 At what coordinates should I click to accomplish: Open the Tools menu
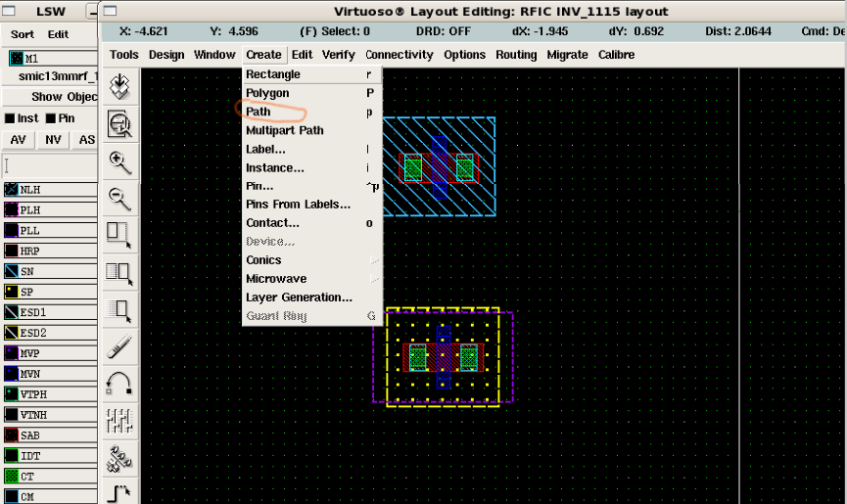coord(124,55)
